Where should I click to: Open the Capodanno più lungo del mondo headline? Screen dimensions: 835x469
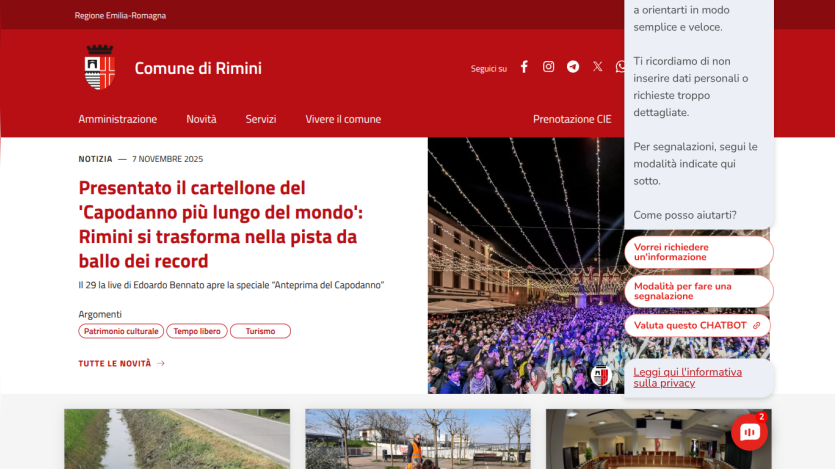pos(220,224)
